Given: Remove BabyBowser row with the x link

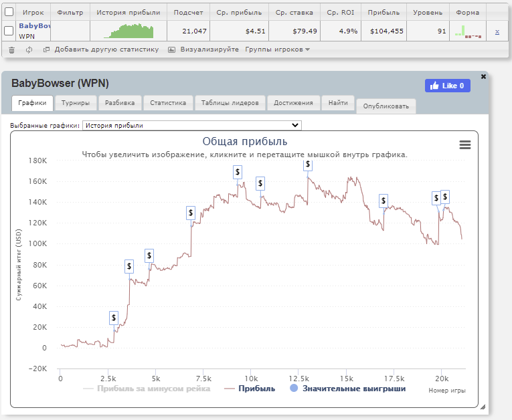Looking at the screenshot, I should [x=497, y=31].
